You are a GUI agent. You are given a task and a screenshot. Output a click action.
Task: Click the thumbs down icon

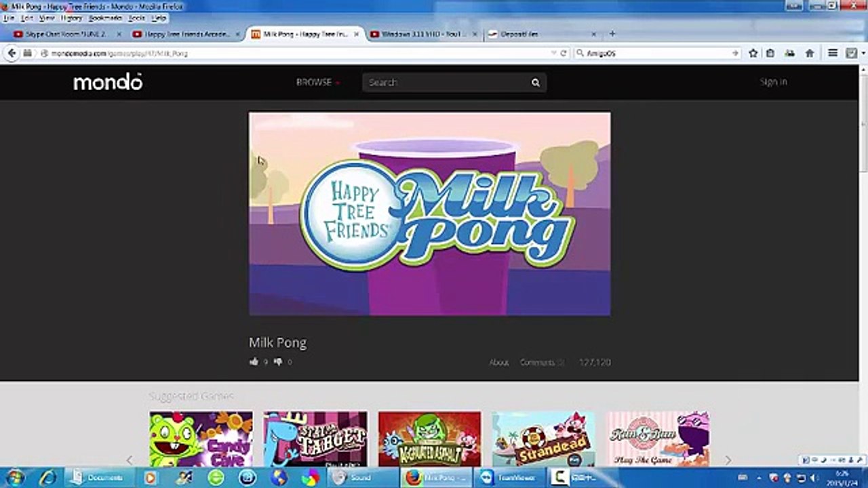pos(277,362)
